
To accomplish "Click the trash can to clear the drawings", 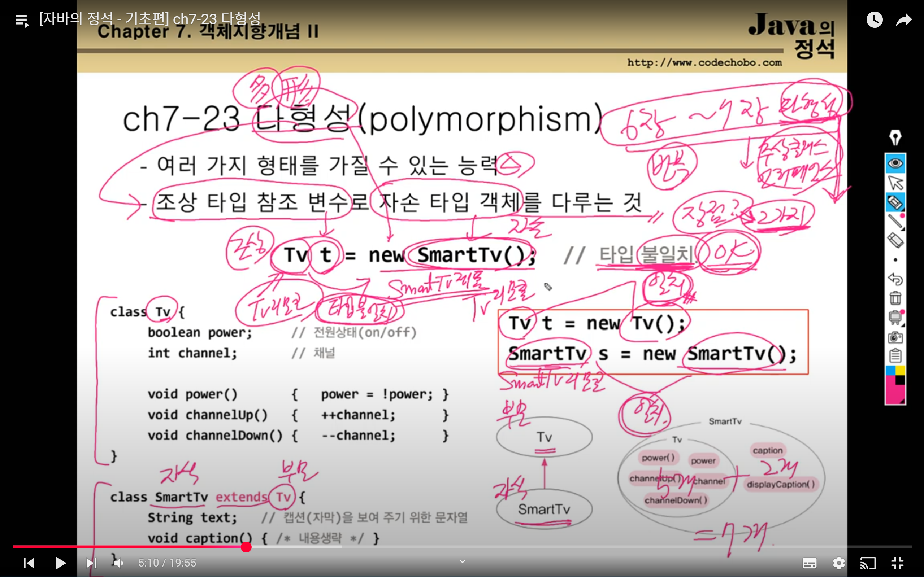I will pyautogui.click(x=895, y=298).
